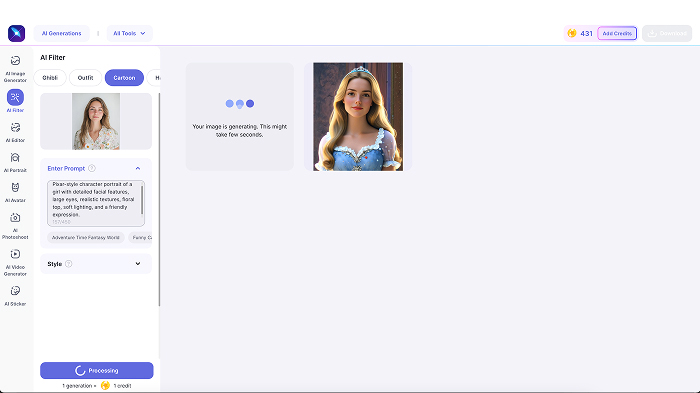Click the credits coin icon near 431
This screenshot has height=393, width=700.
(x=572, y=33)
